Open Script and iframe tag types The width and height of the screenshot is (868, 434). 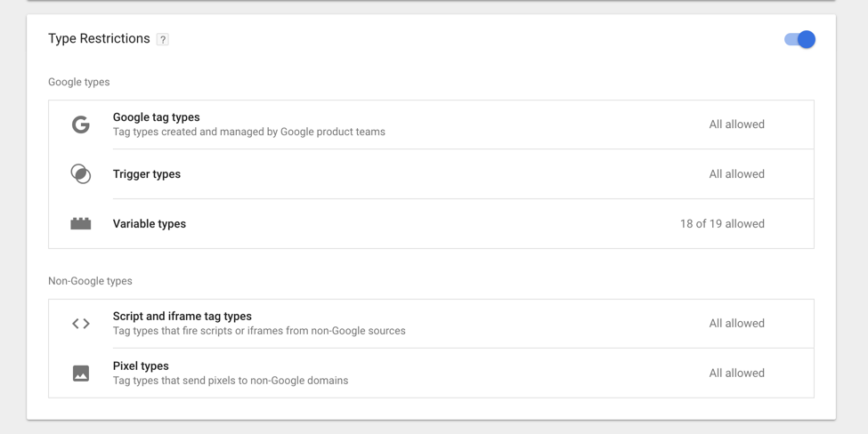431,324
